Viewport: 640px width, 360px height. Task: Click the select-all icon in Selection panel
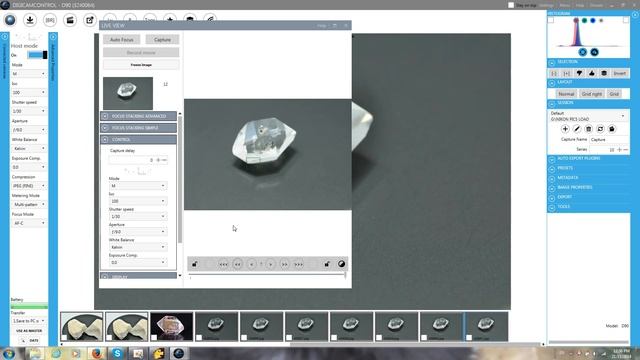point(554,73)
